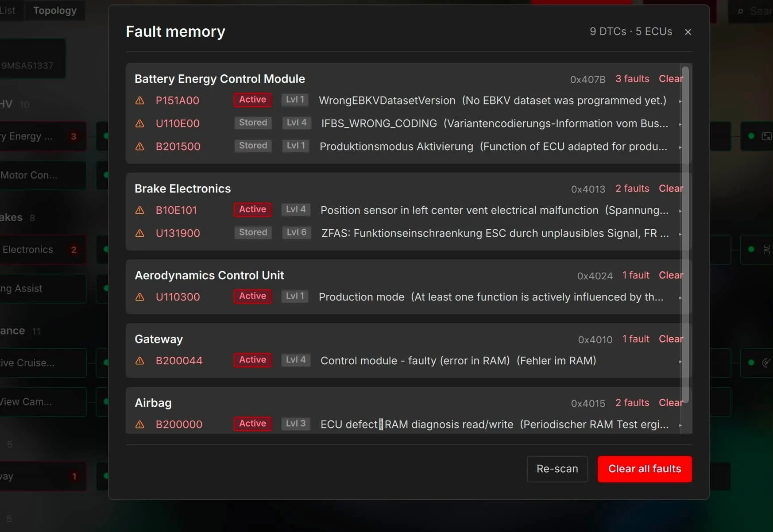Click warning icon beside U110E00
The image size is (773, 532).
click(140, 123)
